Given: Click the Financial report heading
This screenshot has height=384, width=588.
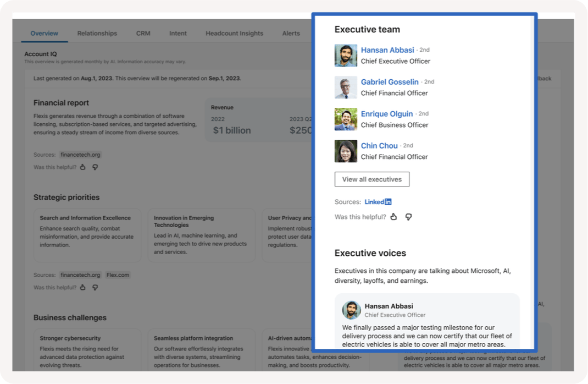Looking at the screenshot, I should 61,103.
